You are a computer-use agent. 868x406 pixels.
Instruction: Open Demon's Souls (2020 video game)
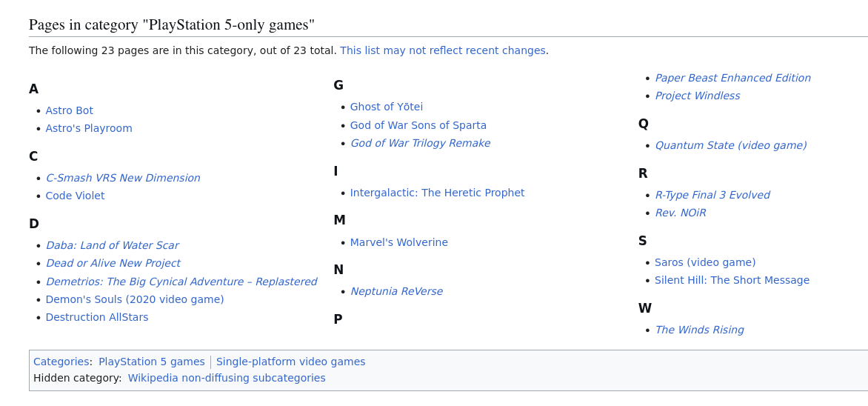(135, 299)
